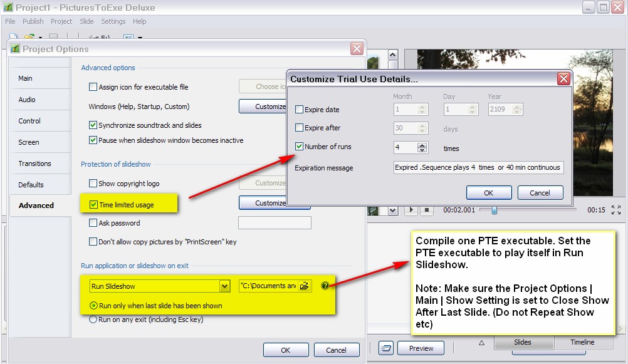Switch to Screen tab in Project Options
This screenshot has width=628, height=364.
40,142
